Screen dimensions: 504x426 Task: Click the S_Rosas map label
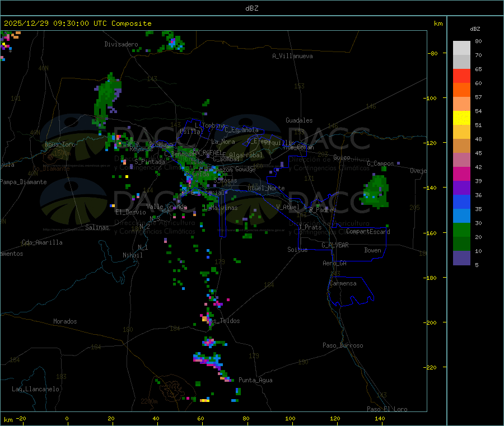pyautogui.click(x=225, y=181)
